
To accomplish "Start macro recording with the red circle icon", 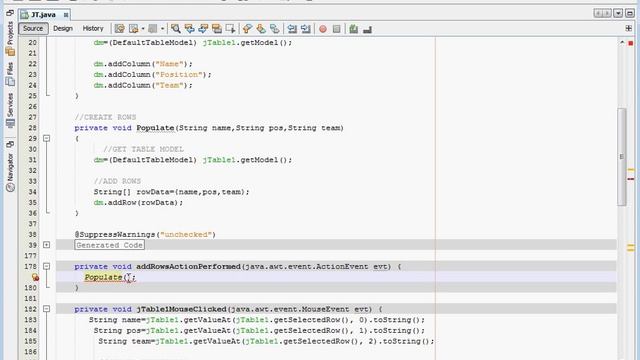I will click(323, 29).
